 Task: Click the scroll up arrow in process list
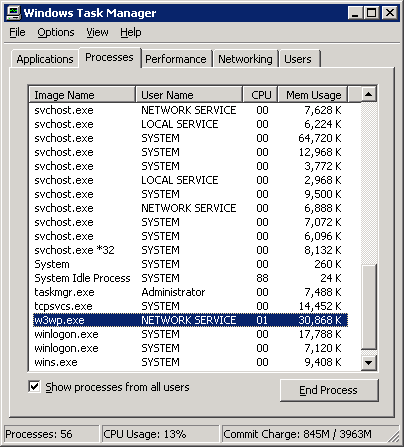(368, 94)
